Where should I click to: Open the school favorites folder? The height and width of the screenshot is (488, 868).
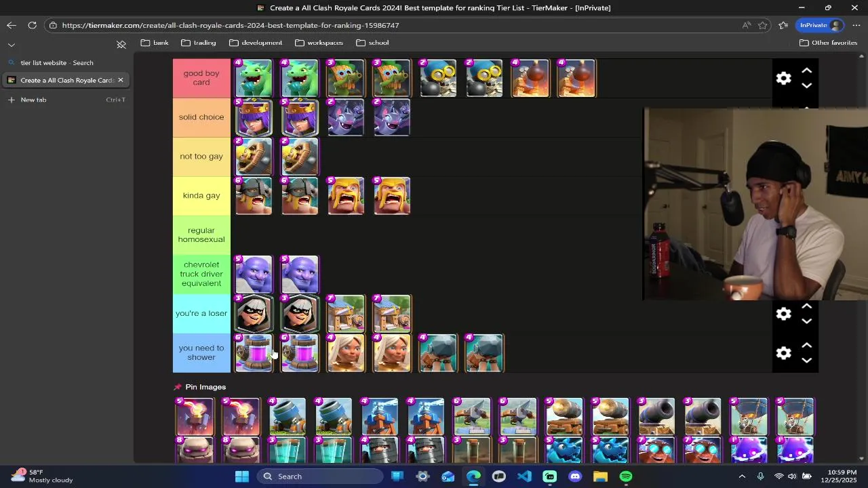pyautogui.click(x=372, y=43)
